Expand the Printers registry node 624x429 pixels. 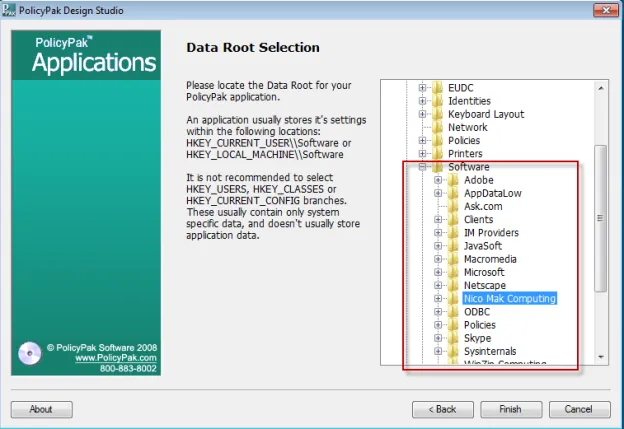422,153
